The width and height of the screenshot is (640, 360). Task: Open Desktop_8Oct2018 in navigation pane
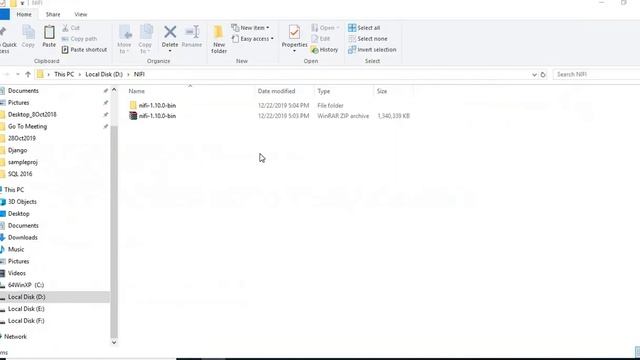pyautogui.click(x=32, y=114)
